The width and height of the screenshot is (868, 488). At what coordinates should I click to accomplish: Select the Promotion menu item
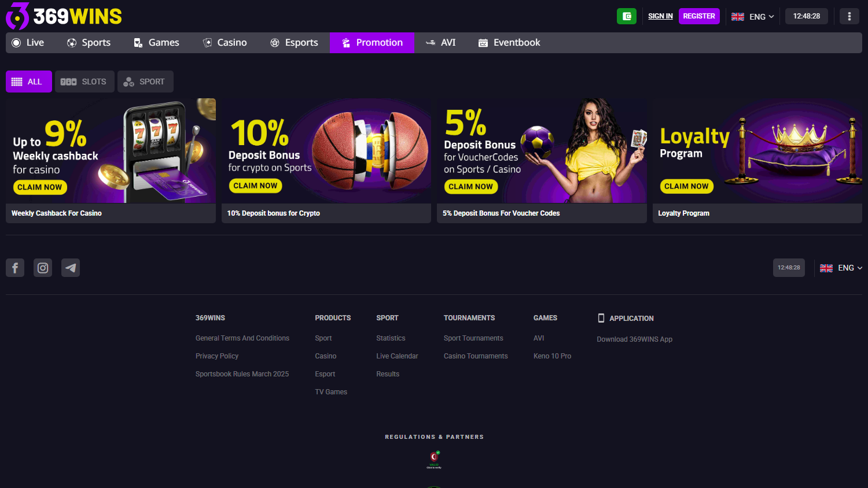[372, 42]
